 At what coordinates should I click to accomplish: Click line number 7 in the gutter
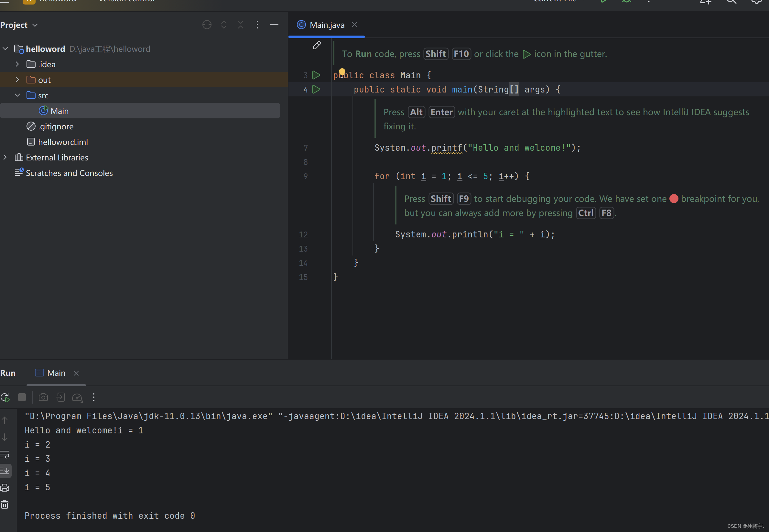point(305,148)
